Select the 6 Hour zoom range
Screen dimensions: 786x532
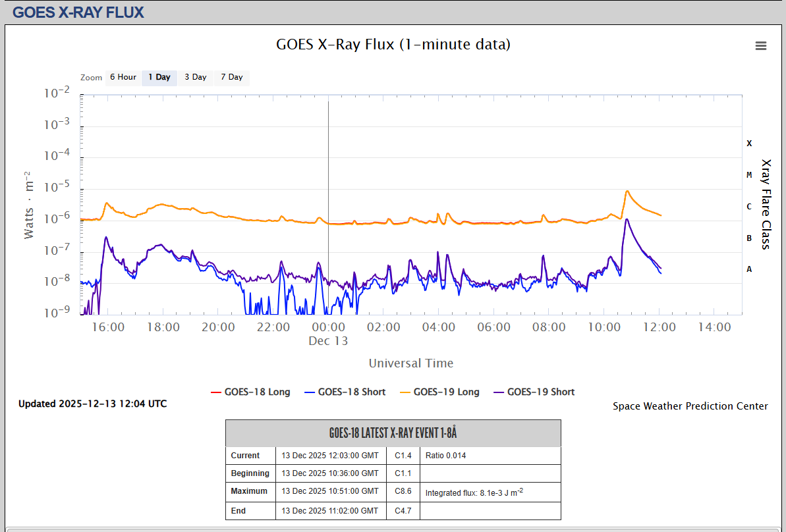click(123, 78)
